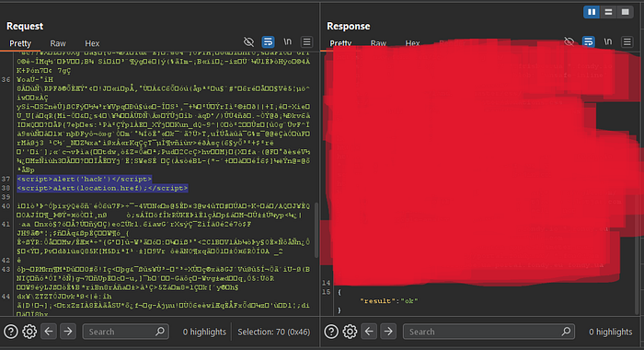The height and width of the screenshot is (350, 644).
Task: Click "result":"ok" text in Response
Action: (389, 301)
